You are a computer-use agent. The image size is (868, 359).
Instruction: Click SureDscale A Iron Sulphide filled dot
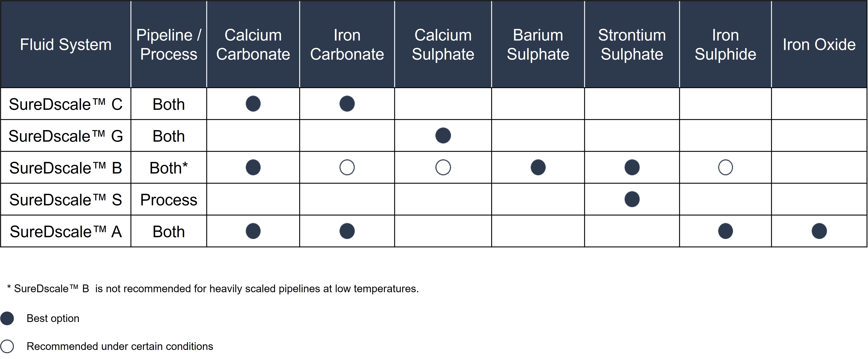point(725,231)
